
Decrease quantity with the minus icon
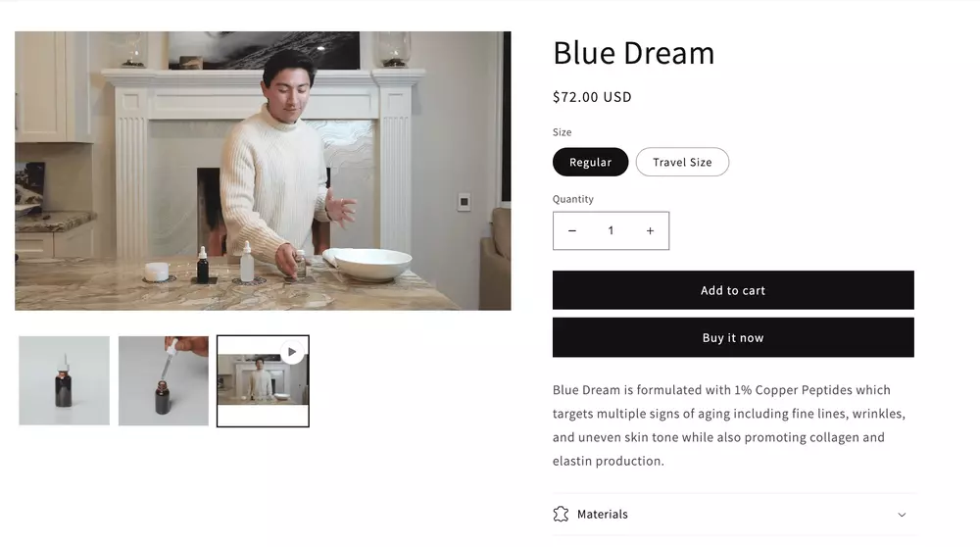[572, 230]
